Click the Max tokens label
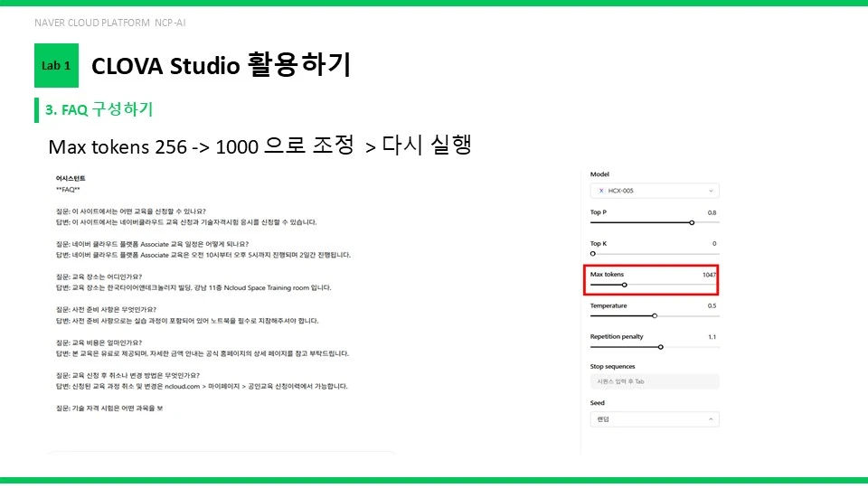 click(x=607, y=275)
